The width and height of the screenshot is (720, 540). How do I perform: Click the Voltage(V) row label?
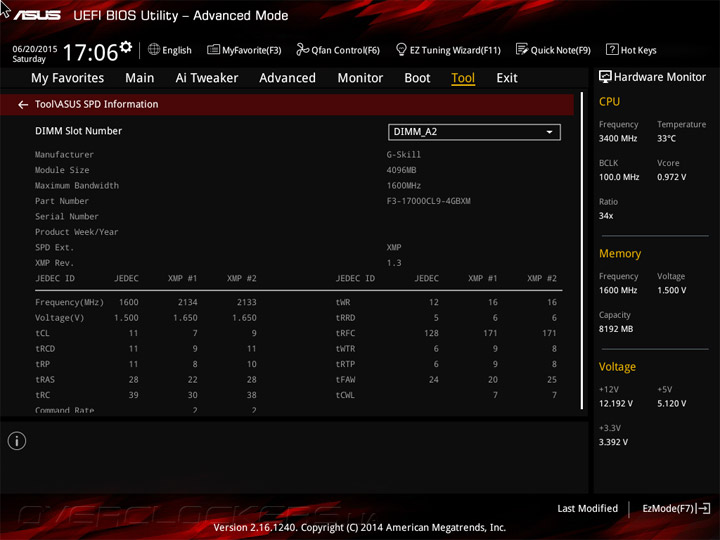tap(59, 318)
